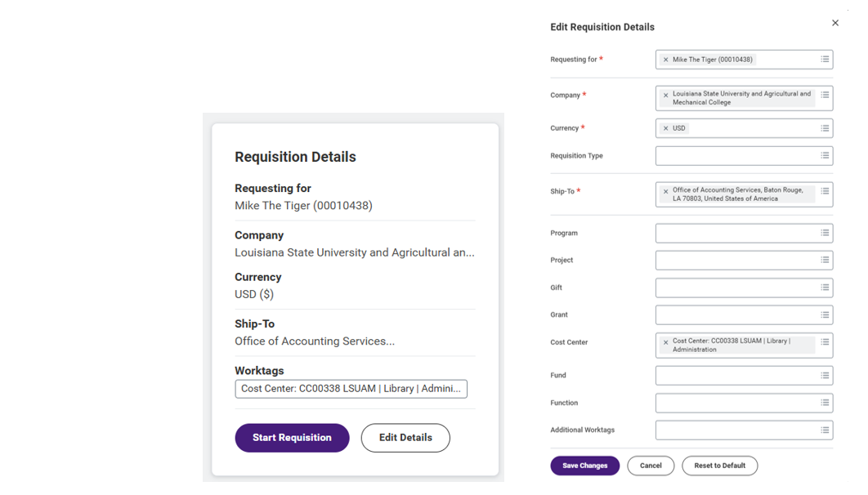Click Reset to Default
The image size is (868, 495).
click(719, 466)
